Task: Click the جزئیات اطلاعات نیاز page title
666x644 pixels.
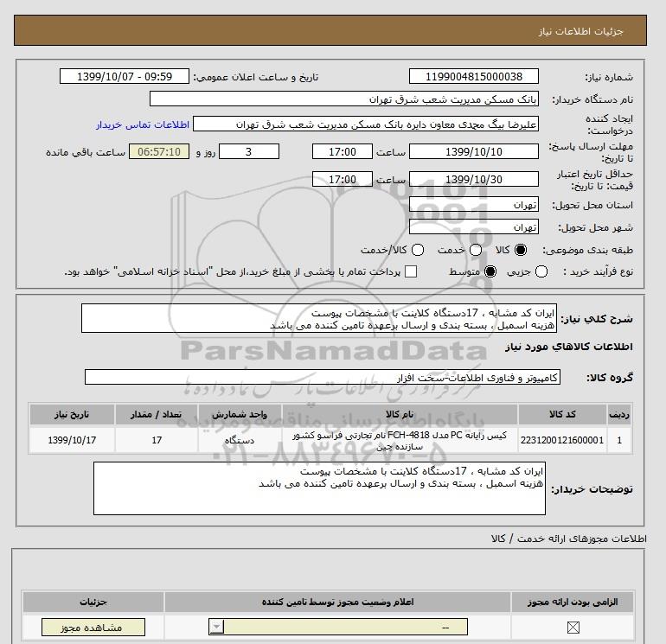Action: 580,31
